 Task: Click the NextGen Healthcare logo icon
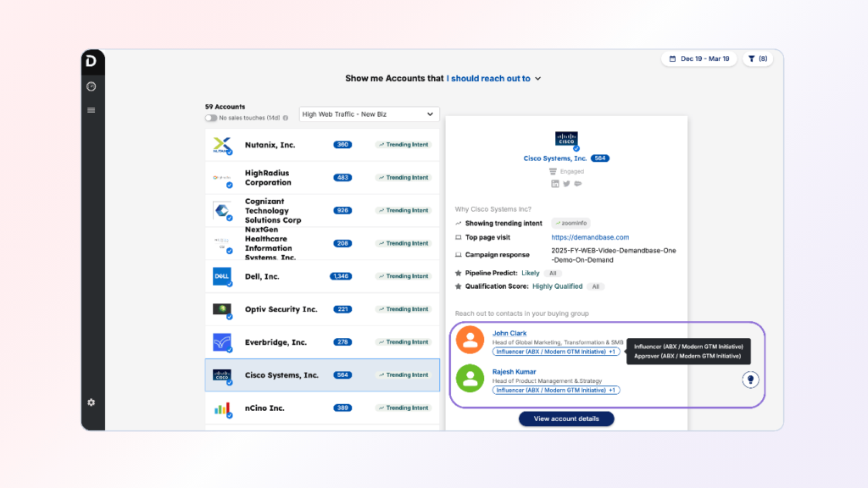pyautogui.click(x=222, y=243)
